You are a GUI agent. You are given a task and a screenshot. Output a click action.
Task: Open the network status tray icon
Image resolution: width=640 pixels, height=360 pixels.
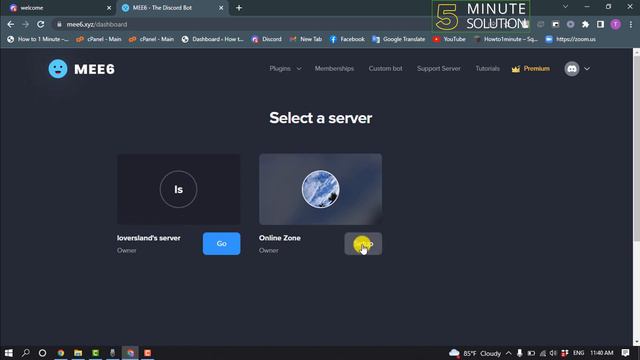[x=542, y=353]
